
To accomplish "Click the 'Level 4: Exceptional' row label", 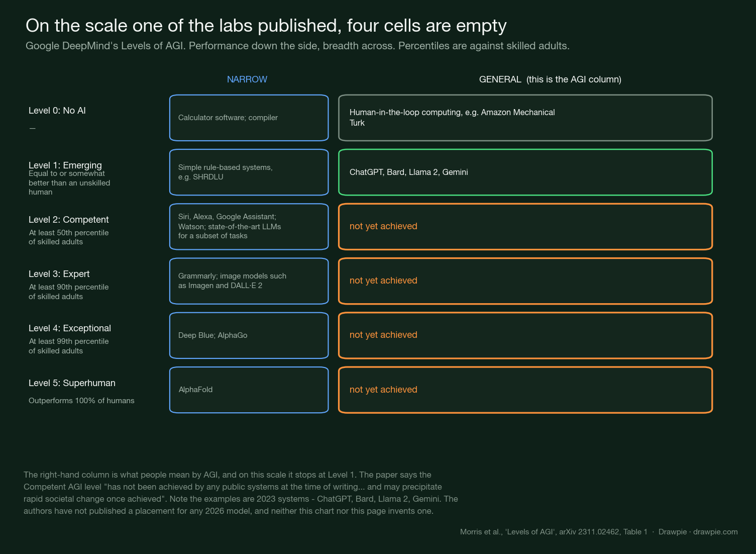I will coord(70,328).
